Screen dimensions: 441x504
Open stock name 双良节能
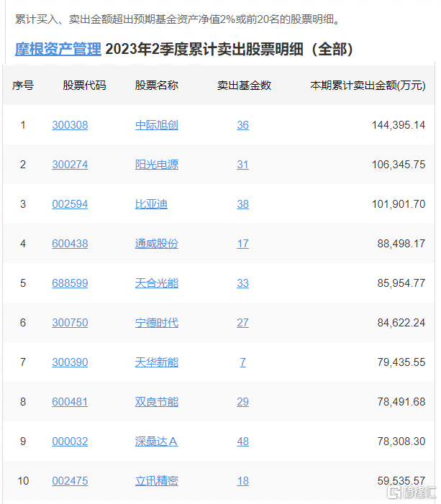click(x=157, y=402)
